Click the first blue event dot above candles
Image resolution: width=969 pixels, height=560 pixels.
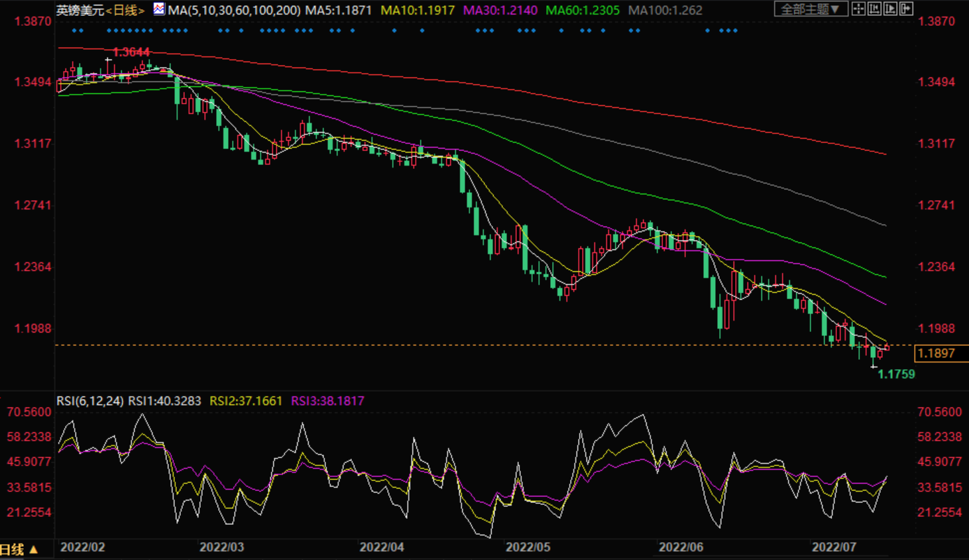tap(74, 30)
